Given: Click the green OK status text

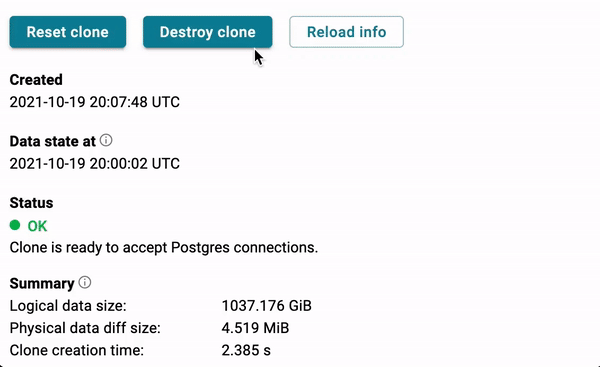Looking at the screenshot, I should coord(37,226).
